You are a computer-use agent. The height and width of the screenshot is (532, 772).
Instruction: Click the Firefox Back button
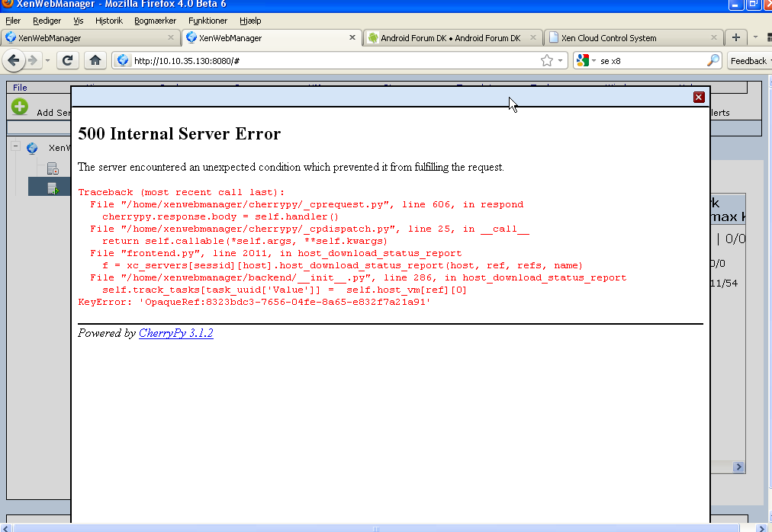click(14, 60)
